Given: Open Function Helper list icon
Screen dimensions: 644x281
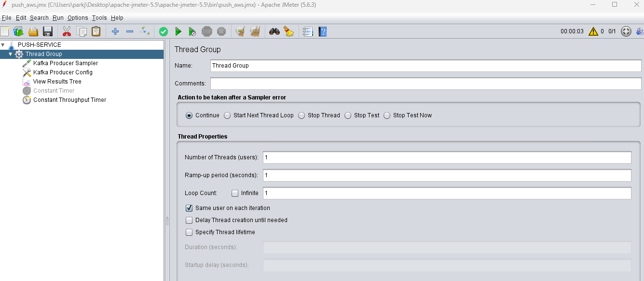Looking at the screenshot, I should pos(308,31).
